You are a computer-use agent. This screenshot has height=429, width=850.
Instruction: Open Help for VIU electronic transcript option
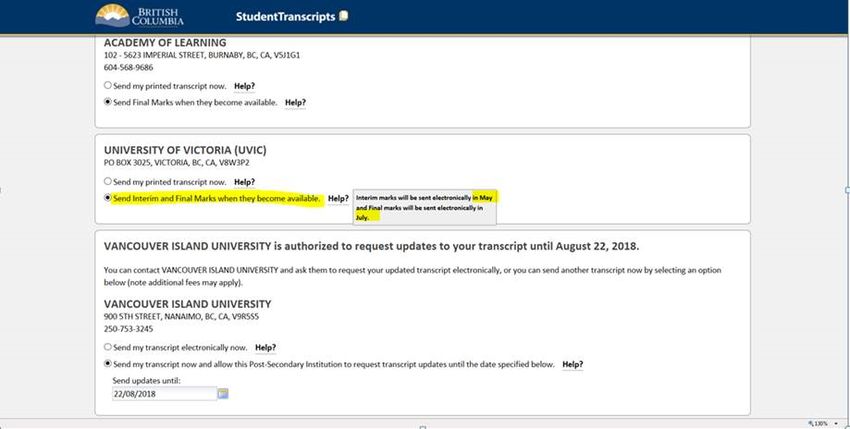pyautogui.click(x=266, y=348)
